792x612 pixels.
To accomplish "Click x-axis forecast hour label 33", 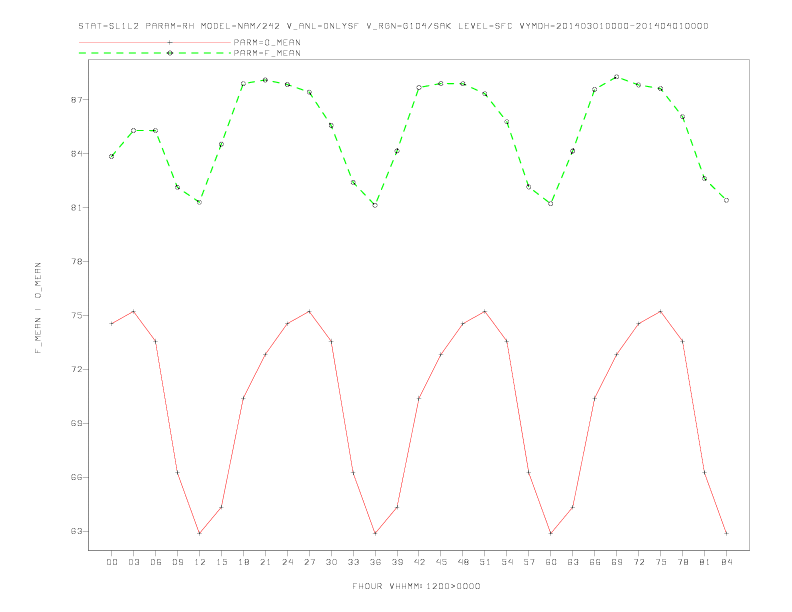I will point(353,562).
